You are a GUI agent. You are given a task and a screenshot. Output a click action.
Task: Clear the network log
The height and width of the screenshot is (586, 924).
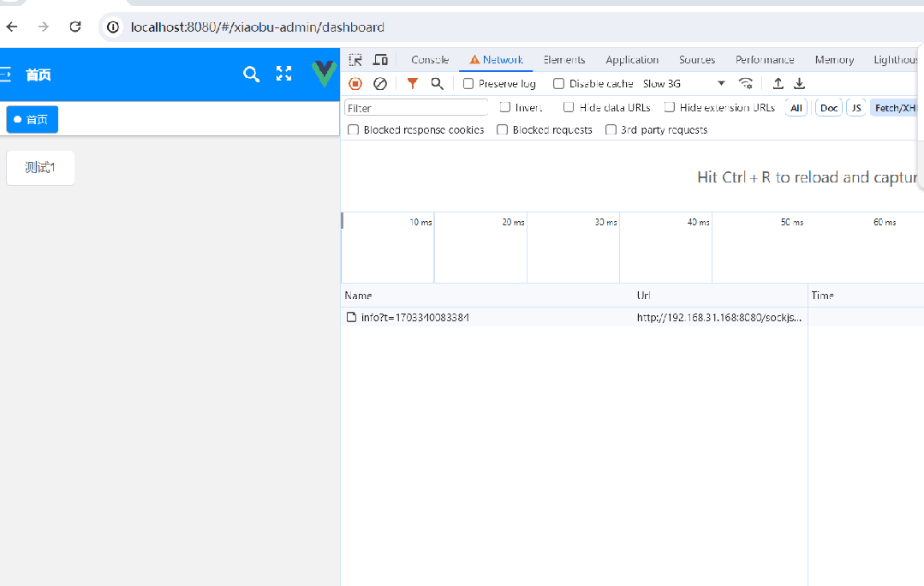[x=380, y=83]
